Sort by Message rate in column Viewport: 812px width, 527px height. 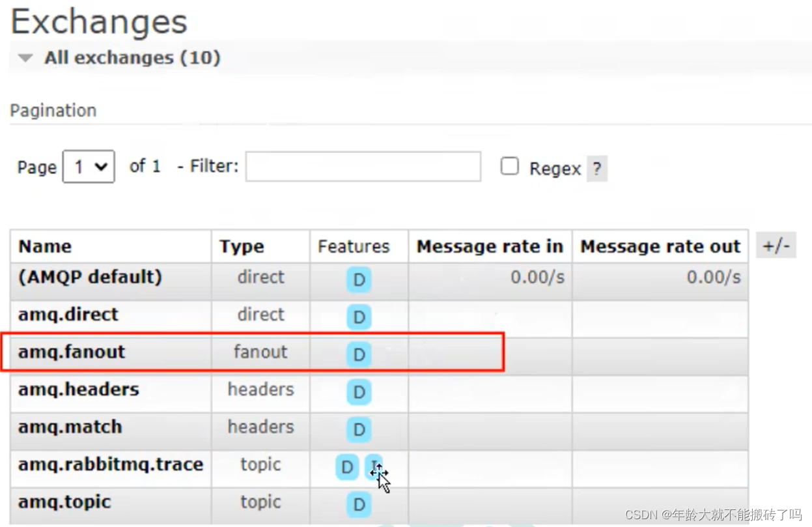(490, 247)
